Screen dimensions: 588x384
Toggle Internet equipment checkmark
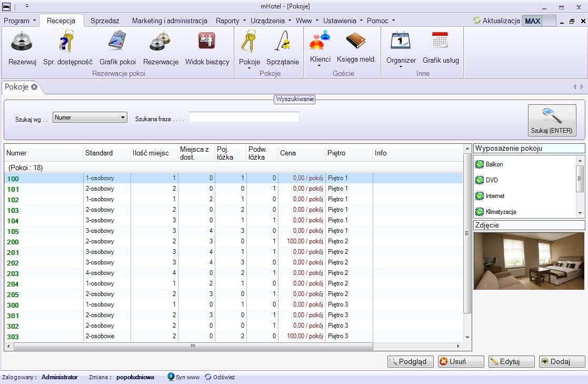coord(479,195)
